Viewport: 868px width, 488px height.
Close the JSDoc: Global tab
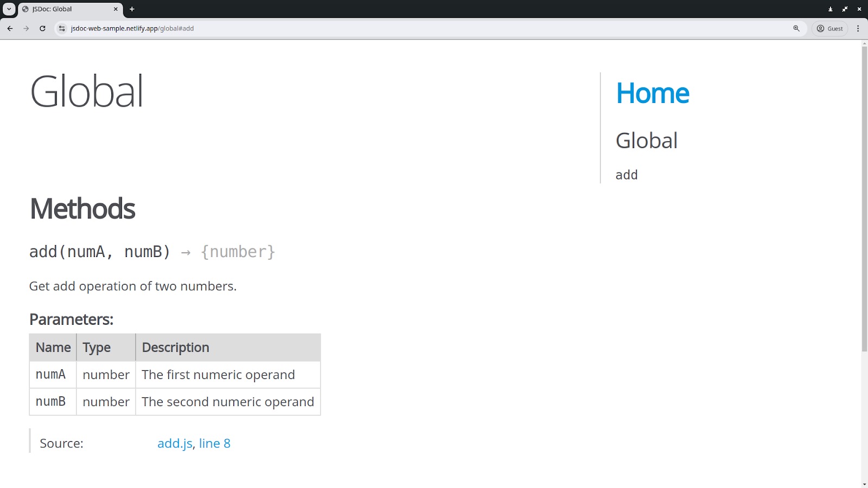pyautogui.click(x=116, y=9)
